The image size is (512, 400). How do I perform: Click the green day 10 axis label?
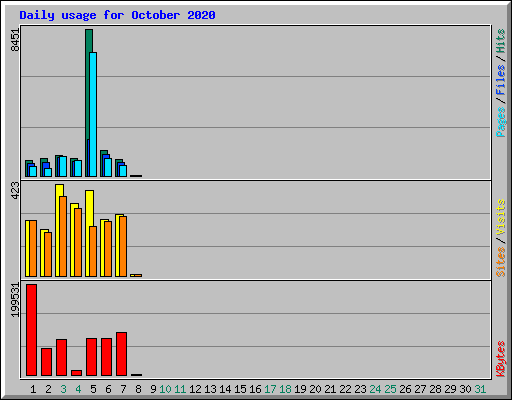pos(165,389)
